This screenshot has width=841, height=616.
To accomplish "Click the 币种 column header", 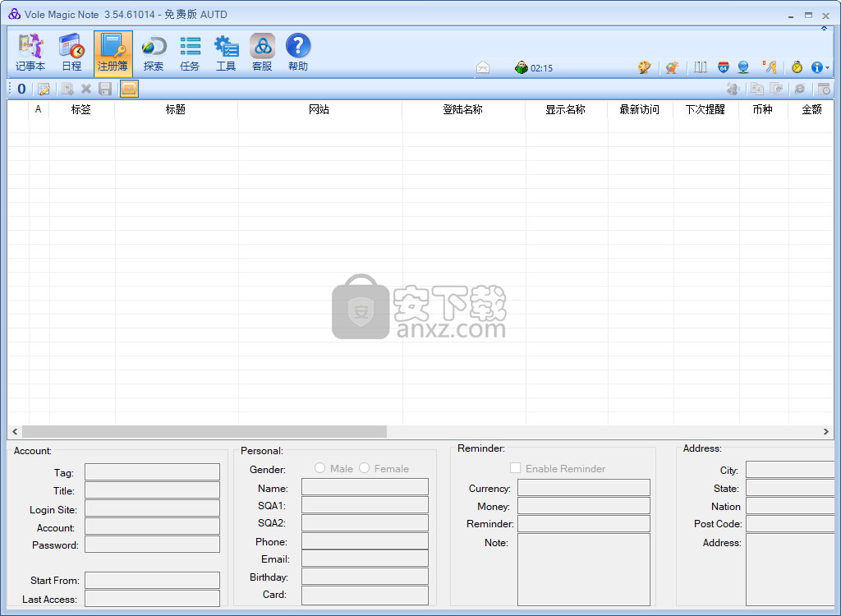I will click(x=763, y=109).
